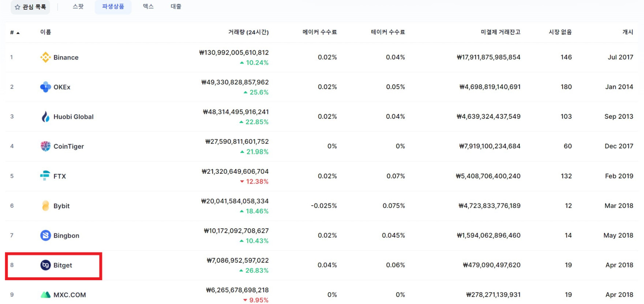The image size is (644, 304).
Task: Click the FTX logo icon
Action: click(x=45, y=176)
